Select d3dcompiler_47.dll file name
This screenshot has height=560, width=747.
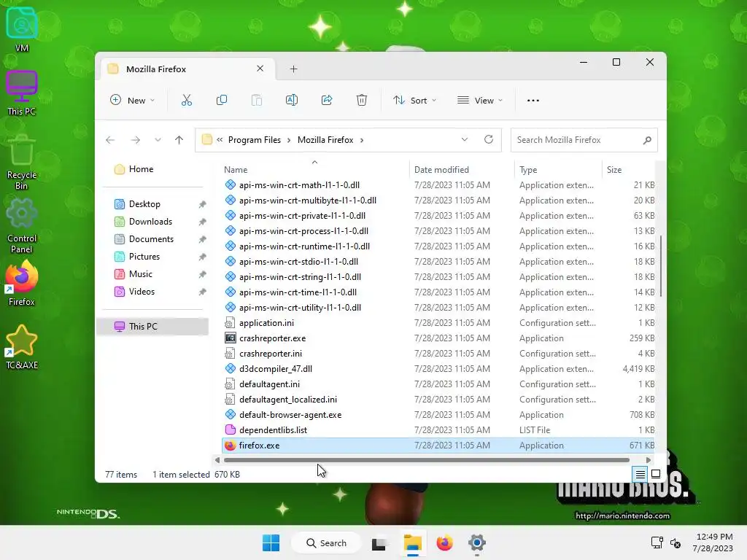pyautogui.click(x=276, y=368)
